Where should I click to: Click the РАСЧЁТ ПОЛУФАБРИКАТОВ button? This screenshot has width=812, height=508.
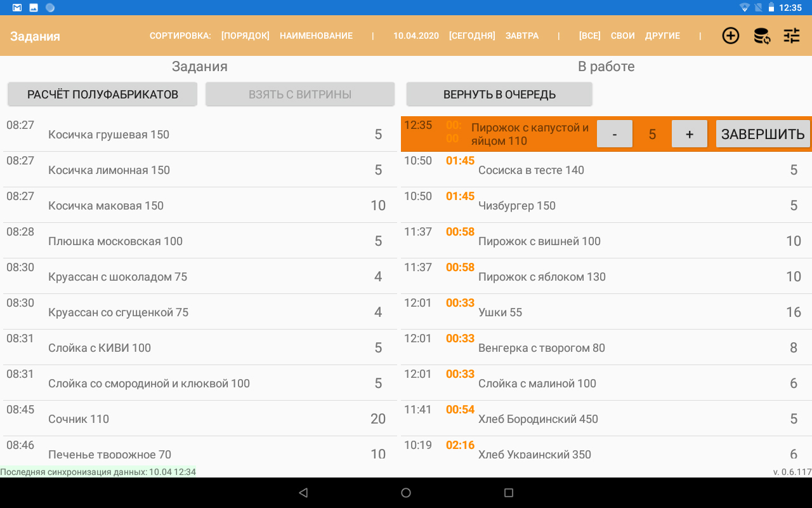pyautogui.click(x=102, y=95)
